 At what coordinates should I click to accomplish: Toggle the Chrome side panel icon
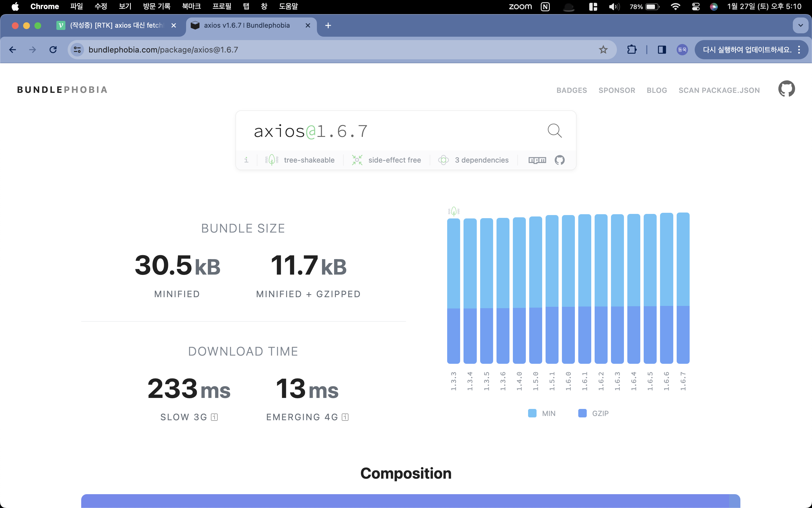(x=662, y=50)
